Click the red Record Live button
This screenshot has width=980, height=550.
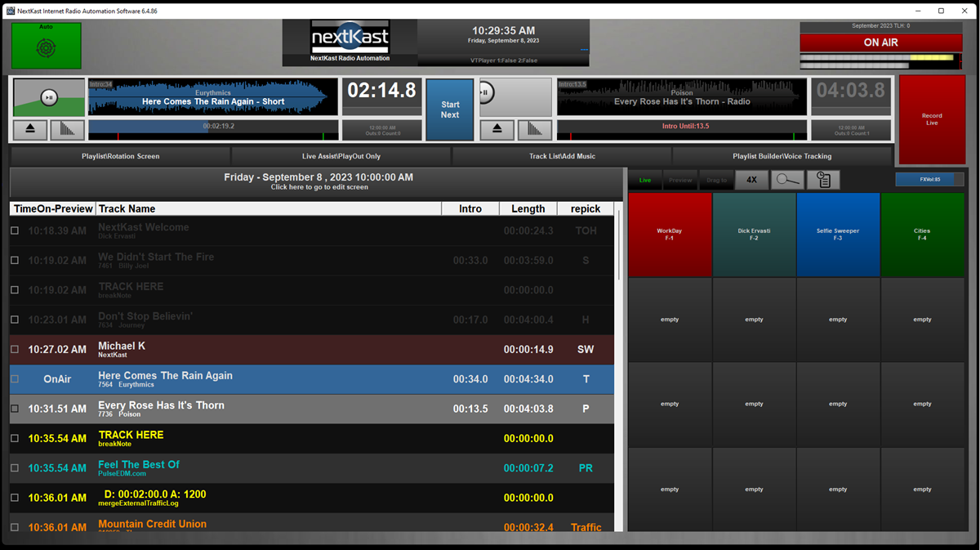pyautogui.click(x=932, y=119)
